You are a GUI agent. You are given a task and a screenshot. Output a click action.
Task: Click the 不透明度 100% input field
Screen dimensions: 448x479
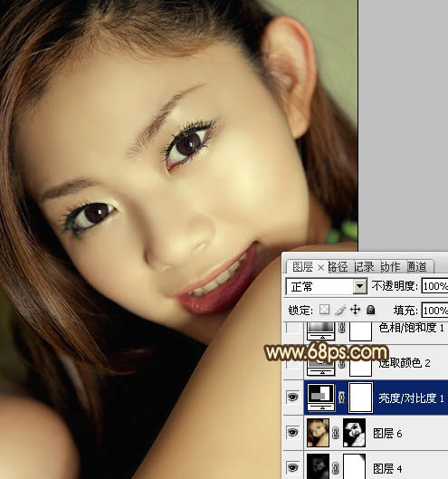434,286
